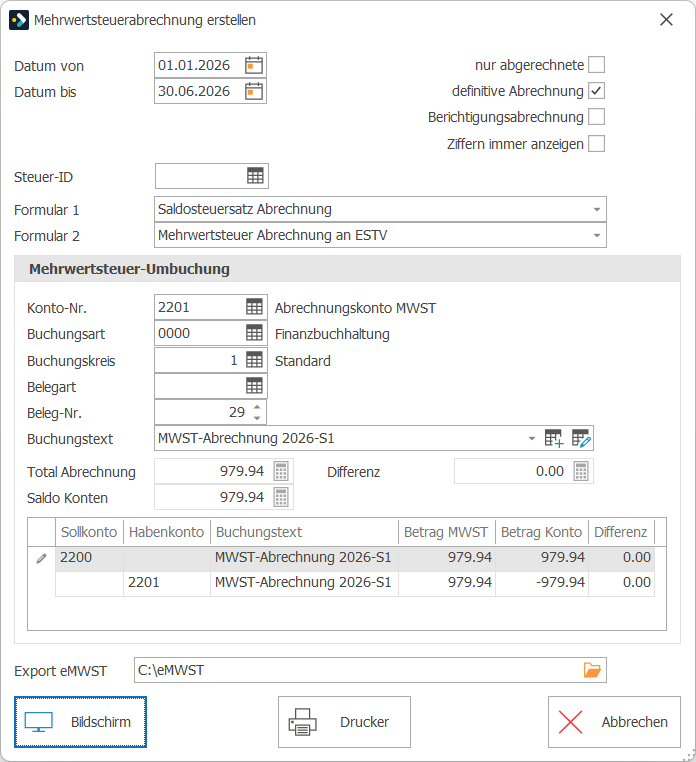This screenshot has height=762, width=696.
Task: Enable Ziffern immer anzeigen
Action: [596, 144]
